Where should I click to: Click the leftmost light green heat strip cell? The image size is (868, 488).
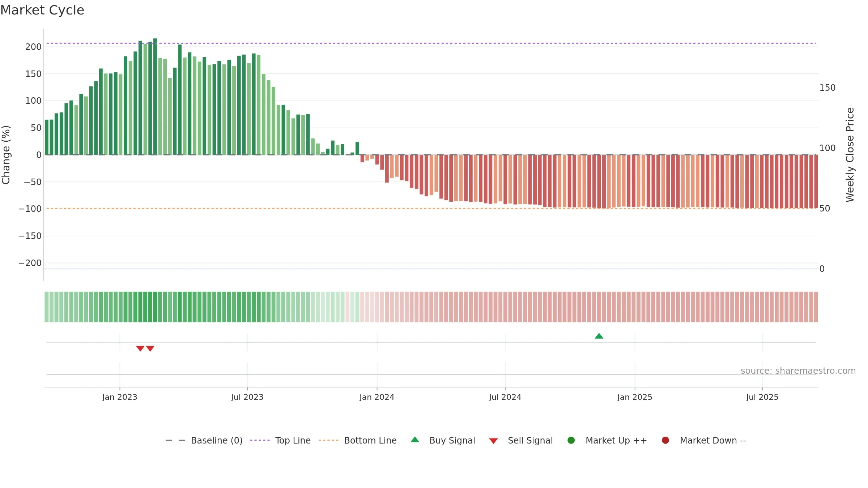47,307
